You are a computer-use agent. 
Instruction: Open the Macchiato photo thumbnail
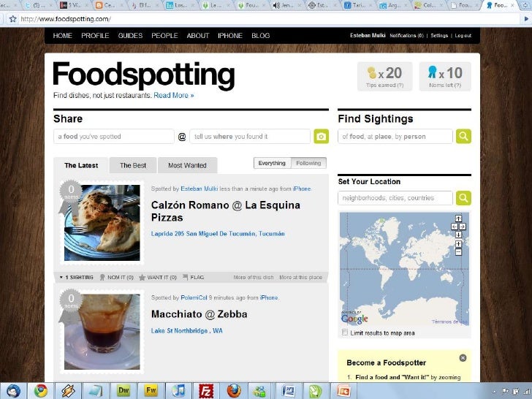tap(102, 332)
